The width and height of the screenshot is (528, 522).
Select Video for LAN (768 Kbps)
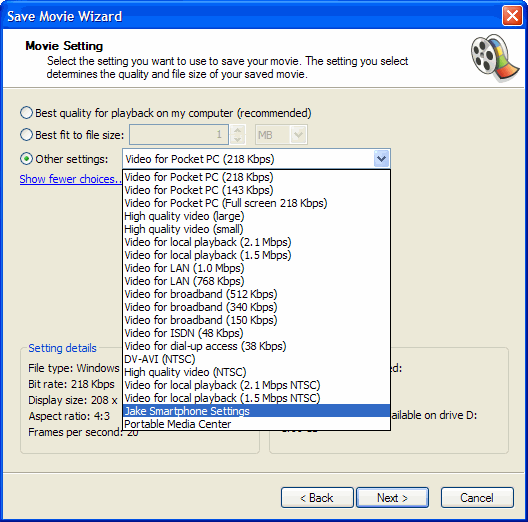pyautogui.click(x=256, y=281)
